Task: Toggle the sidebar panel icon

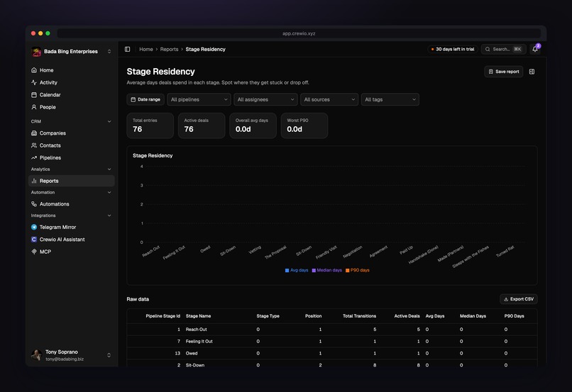Action: [127, 49]
